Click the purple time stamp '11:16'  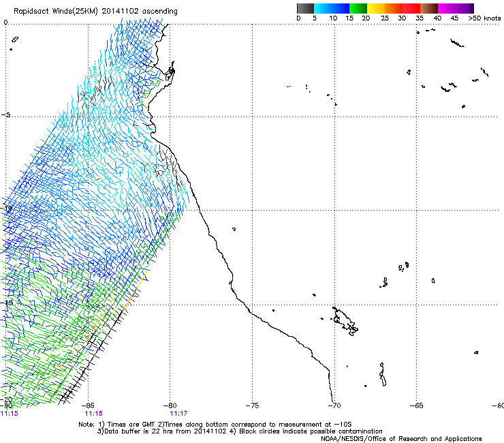[x=93, y=414]
